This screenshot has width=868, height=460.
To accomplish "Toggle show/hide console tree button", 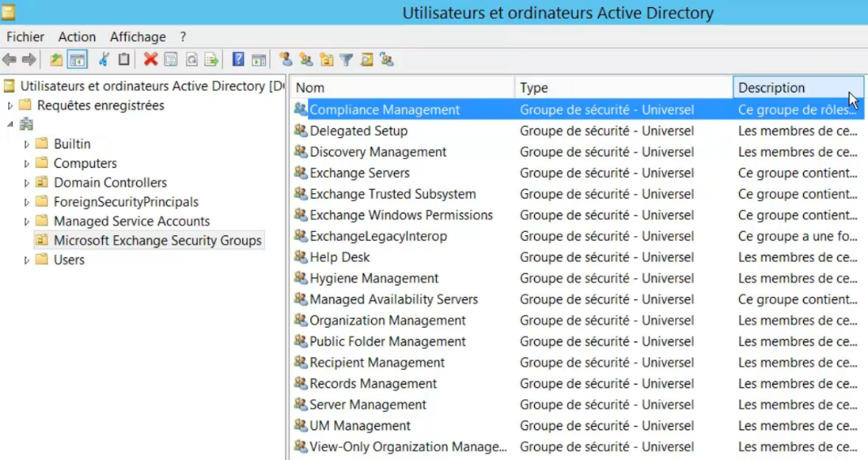I will coord(77,59).
